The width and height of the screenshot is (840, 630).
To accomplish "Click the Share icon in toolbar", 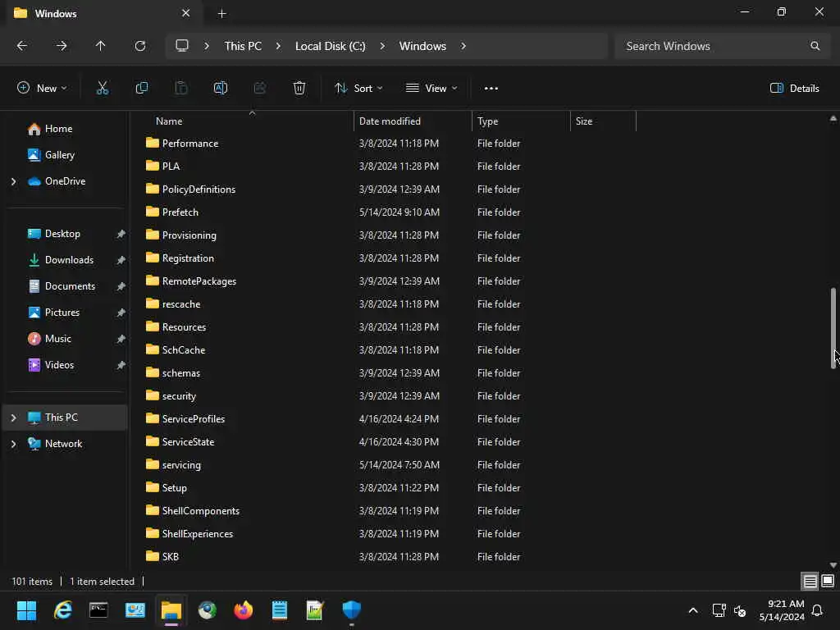I will pos(260,89).
